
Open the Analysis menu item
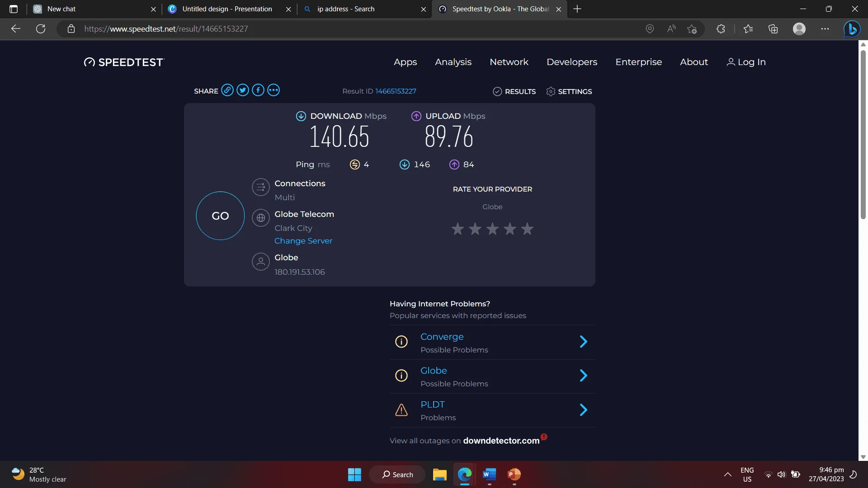[453, 62]
